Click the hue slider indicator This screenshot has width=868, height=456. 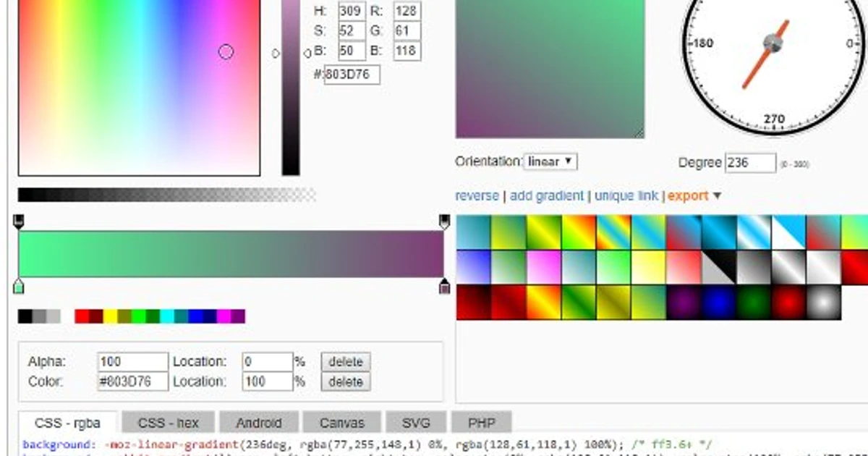[x=276, y=52]
